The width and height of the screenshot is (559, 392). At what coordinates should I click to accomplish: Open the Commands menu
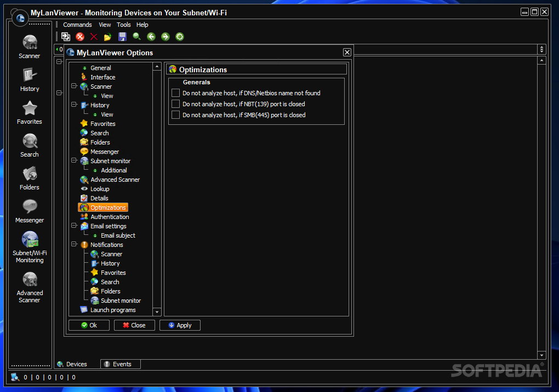point(77,25)
